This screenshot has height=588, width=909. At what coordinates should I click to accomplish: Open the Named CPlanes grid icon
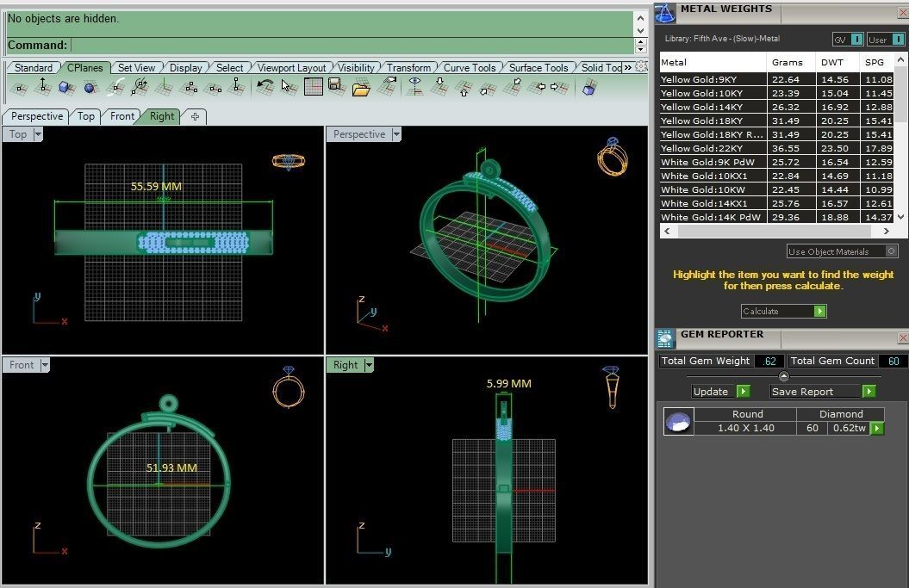(x=313, y=87)
